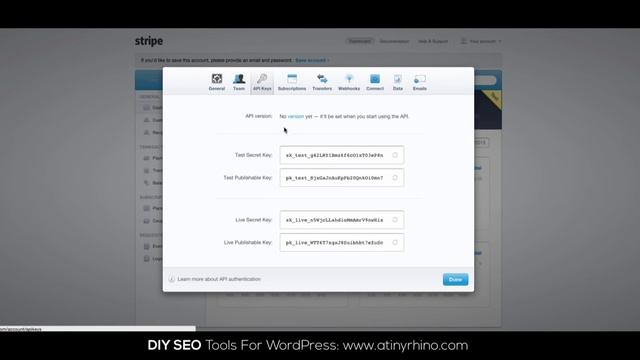
Task: Open Help & Support in the top navigation
Action: pyautogui.click(x=433, y=41)
